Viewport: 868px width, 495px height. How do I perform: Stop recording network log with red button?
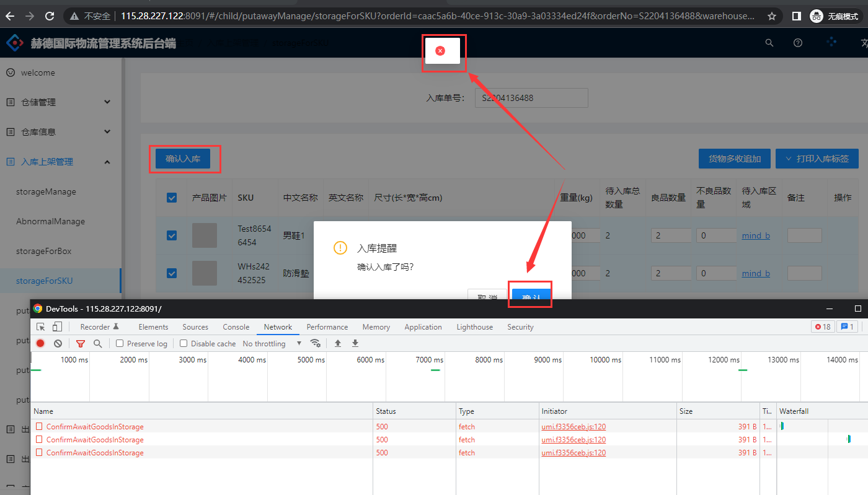pyautogui.click(x=40, y=343)
